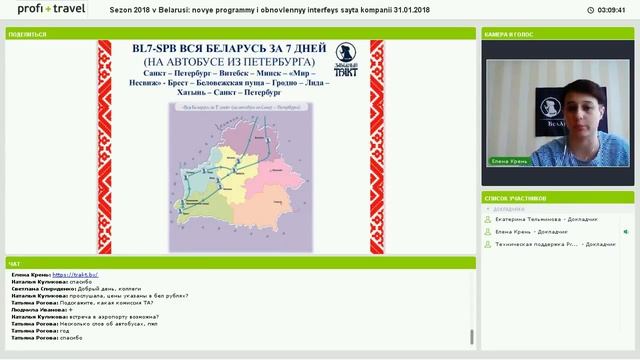Viewport: 640px width, 360px height.
Task: Click the message встреча в аэропорту возможна?
Action: 85,317
